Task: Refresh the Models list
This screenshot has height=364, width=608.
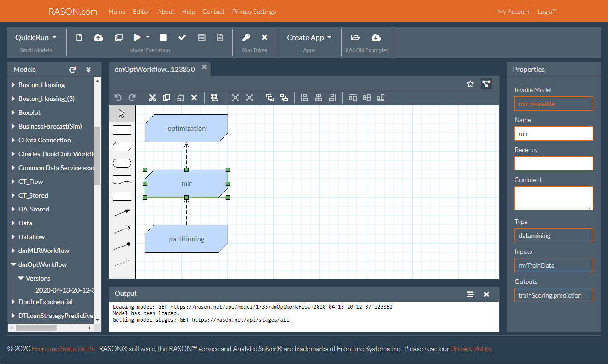Action: pyautogui.click(x=72, y=70)
